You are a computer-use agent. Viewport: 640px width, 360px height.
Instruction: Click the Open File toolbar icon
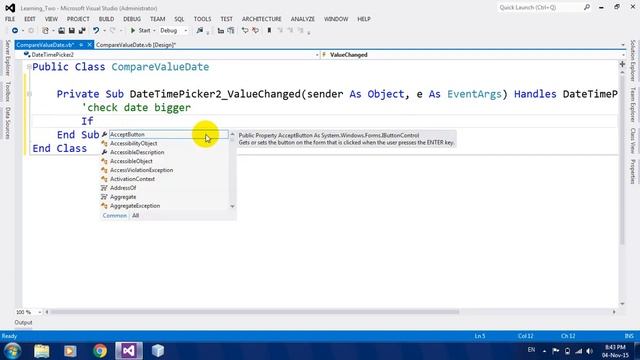[x=61, y=31]
